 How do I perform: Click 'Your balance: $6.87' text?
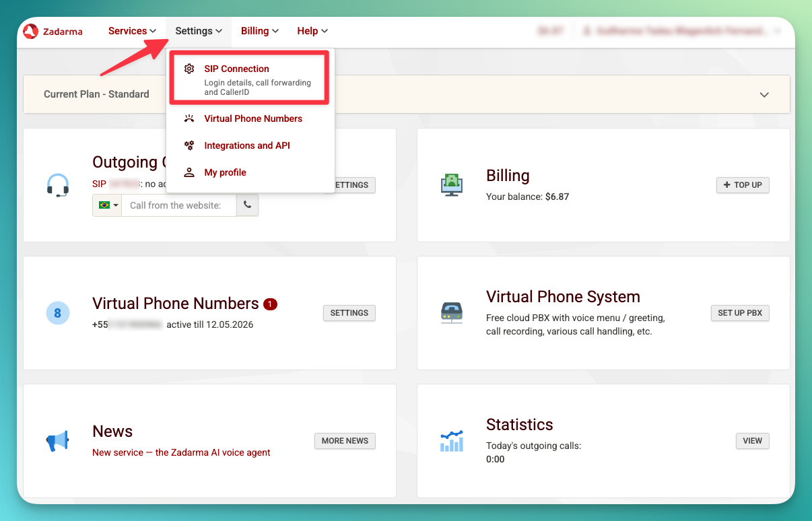(527, 197)
